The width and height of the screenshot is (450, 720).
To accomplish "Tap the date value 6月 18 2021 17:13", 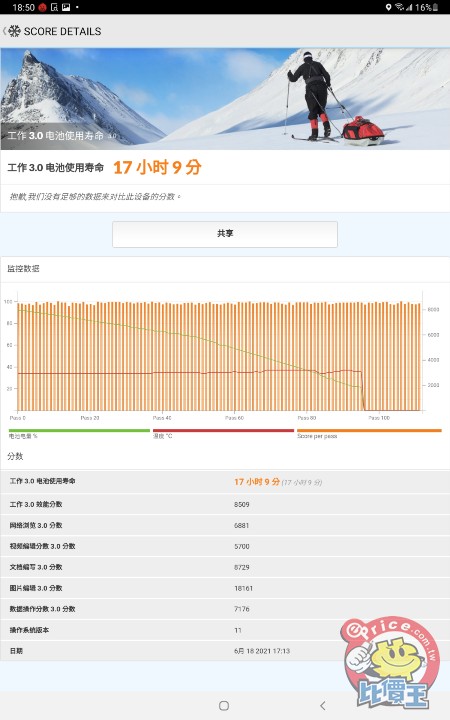I will tap(262, 651).
